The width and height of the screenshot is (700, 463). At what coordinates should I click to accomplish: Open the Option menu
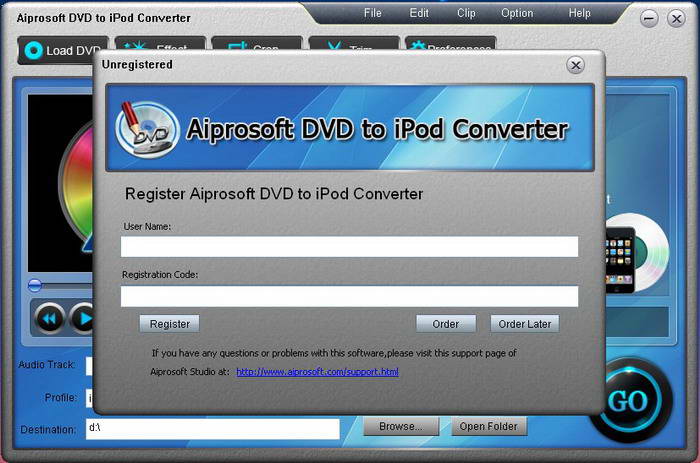click(517, 13)
